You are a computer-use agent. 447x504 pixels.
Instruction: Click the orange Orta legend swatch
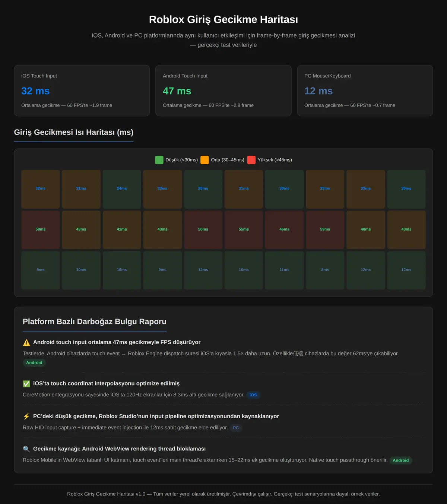(x=205, y=160)
